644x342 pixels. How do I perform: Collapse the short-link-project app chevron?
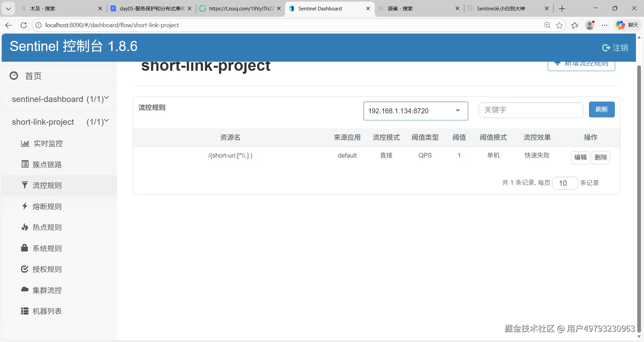pos(107,121)
